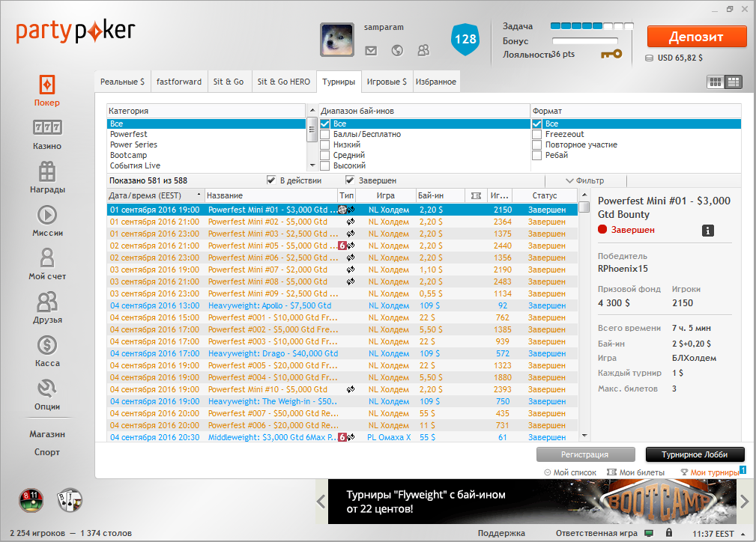Select Heavyweight: Apollo - $7,500 Gtd row
Image resolution: width=756 pixels, height=542 pixels.
click(342, 305)
